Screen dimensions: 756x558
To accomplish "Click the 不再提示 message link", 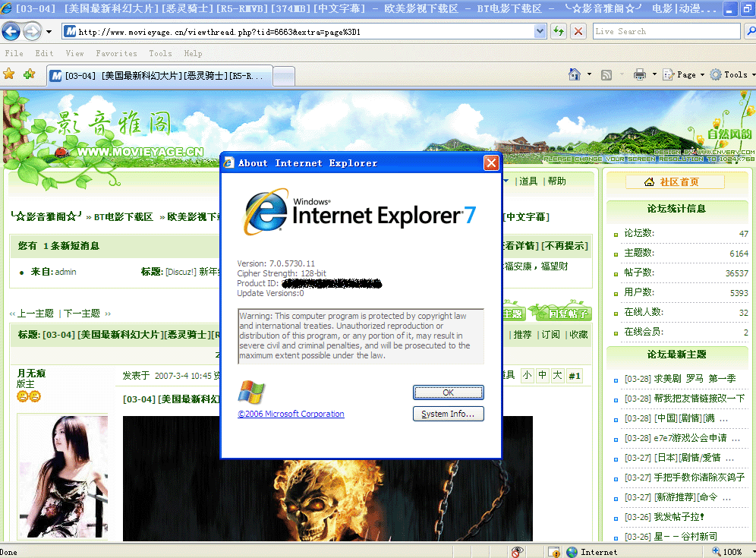I will (x=565, y=245).
